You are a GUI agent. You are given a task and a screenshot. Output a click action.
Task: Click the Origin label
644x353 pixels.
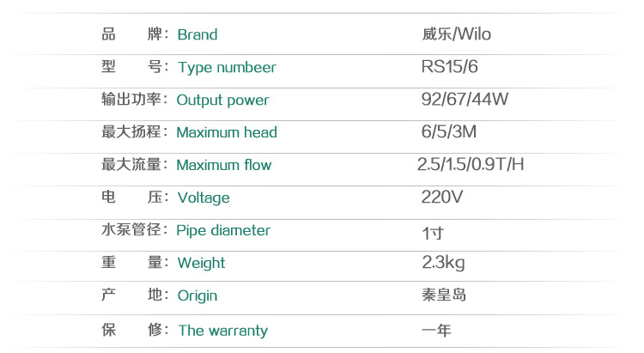click(197, 295)
